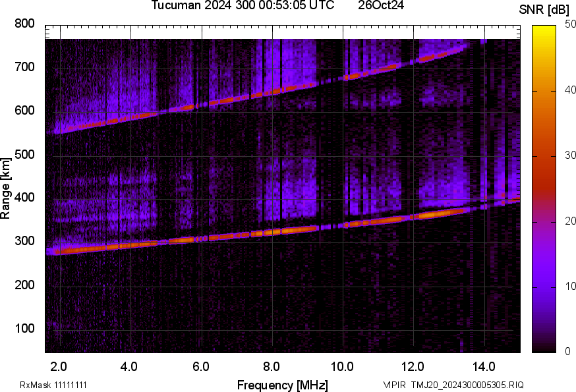Select the purple band near colorbar value 10

[544, 286]
